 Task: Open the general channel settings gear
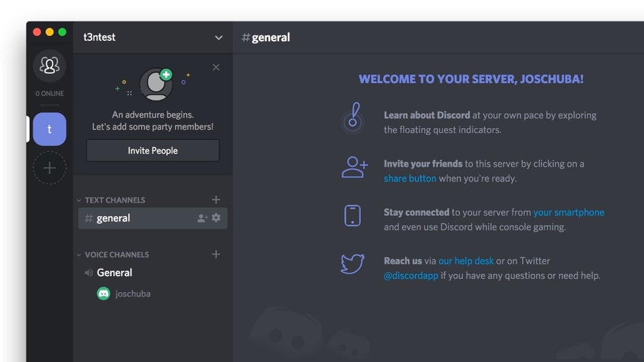tap(216, 218)
